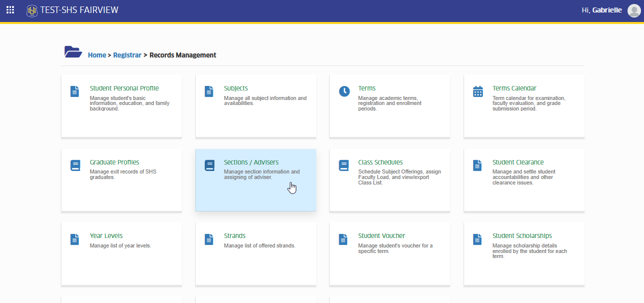The width and height of the screenshot is (644, 303).
Task: Open the apps grid menu icon
Action: (10, 10)
